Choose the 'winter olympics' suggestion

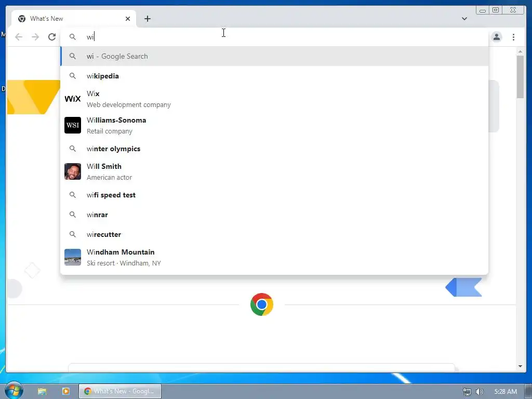click(274, 149)
